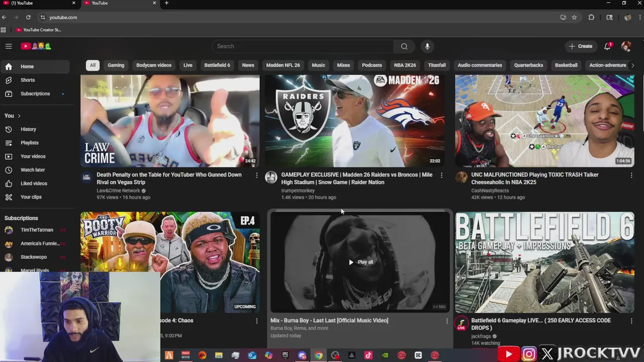The width and height of the screenshot is (644, 362).
Task: Open Law&Crime video thumbnail
Action: pos(170,121)
